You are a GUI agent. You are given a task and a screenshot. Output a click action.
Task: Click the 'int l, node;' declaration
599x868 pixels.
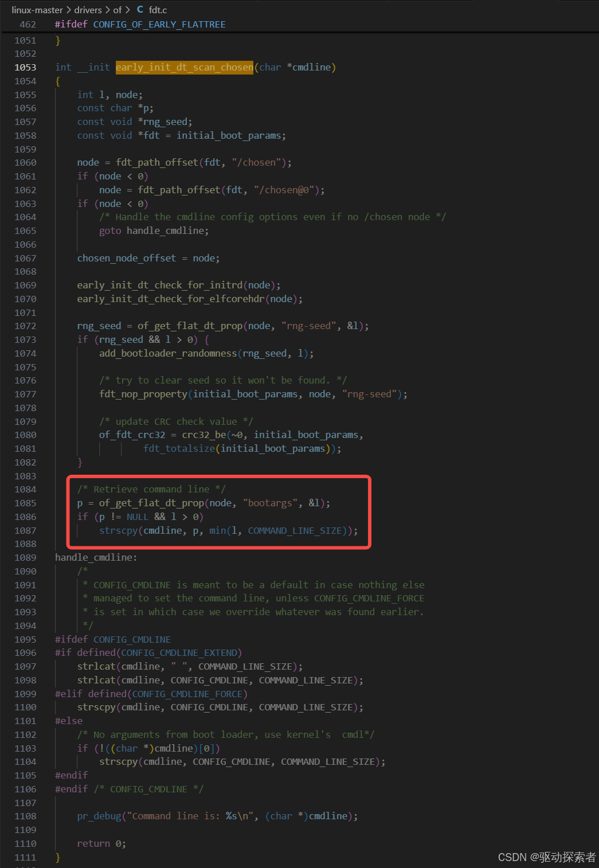pos(110,95)
